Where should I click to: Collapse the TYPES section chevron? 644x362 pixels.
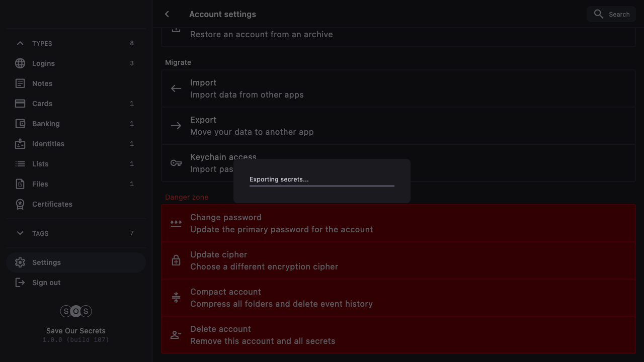click(20, 43)
